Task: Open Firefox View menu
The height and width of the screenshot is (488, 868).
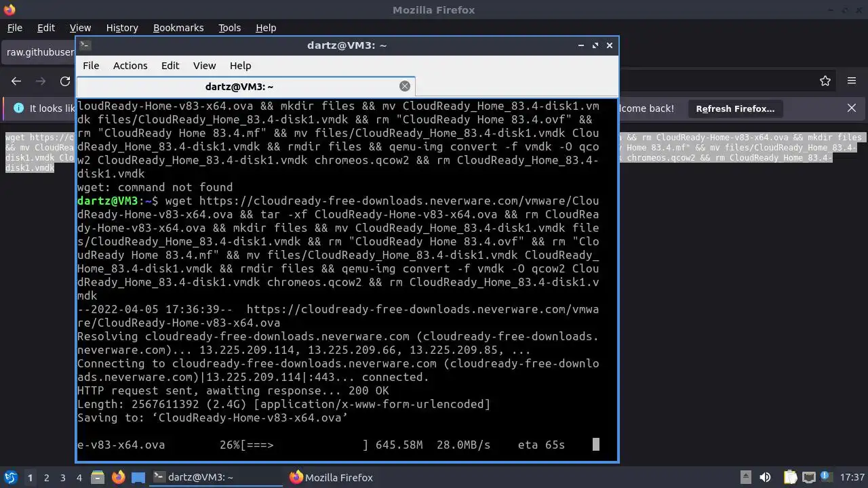Action: tap(80, 28)
